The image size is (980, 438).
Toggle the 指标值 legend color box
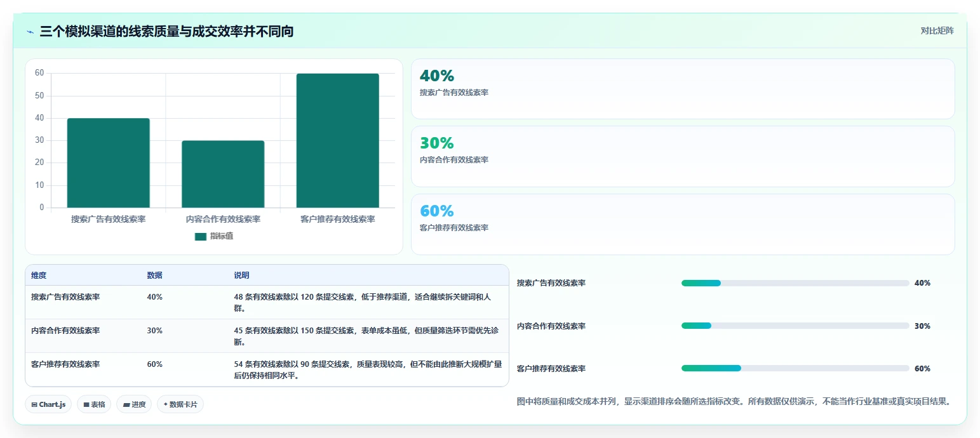point(201,237)
